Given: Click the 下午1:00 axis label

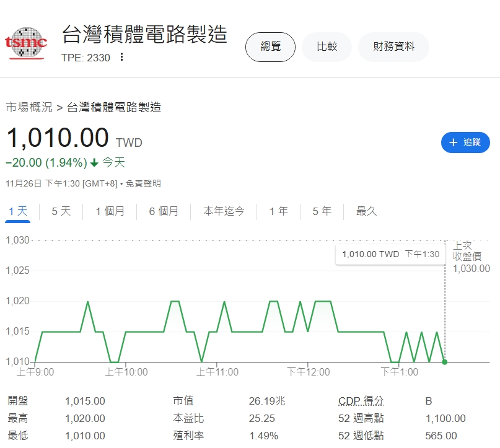Looking at the screenshot, I should (x=399, y=372).
